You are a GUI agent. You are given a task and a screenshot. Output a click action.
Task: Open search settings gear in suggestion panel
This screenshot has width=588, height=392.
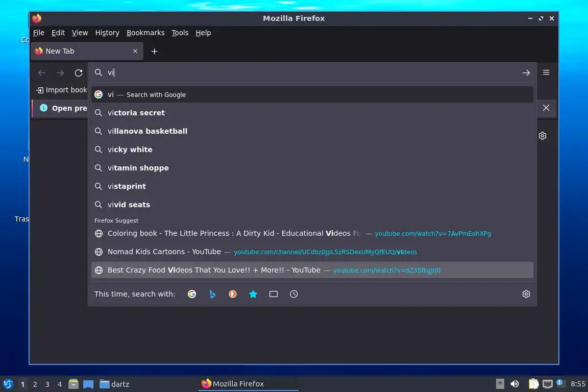[x=526, y=294]
